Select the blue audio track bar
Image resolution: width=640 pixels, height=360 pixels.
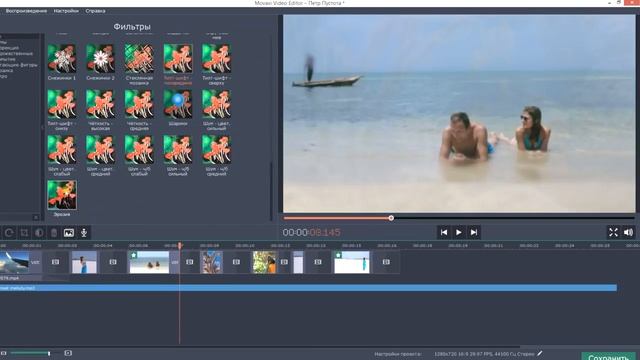pos(308,288)
